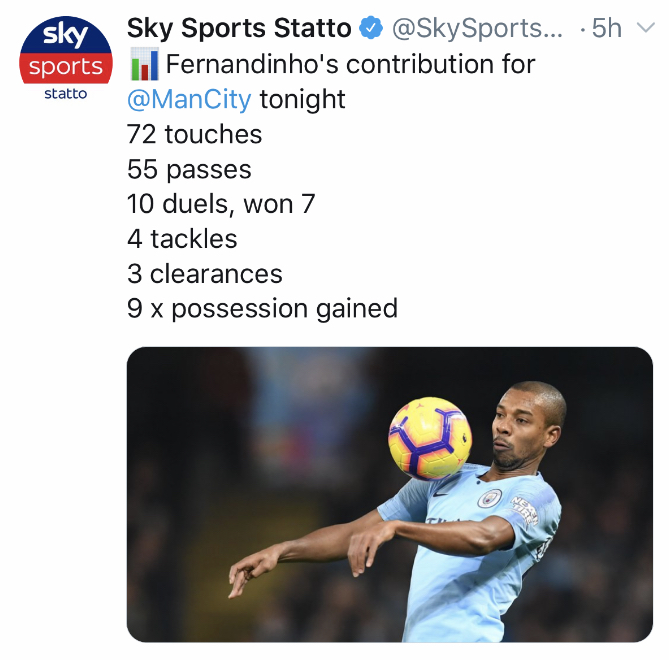Open the @ManCity mention link
This screenshot has width=669, height=660.
pyautogui.click(x=189, y=100)
